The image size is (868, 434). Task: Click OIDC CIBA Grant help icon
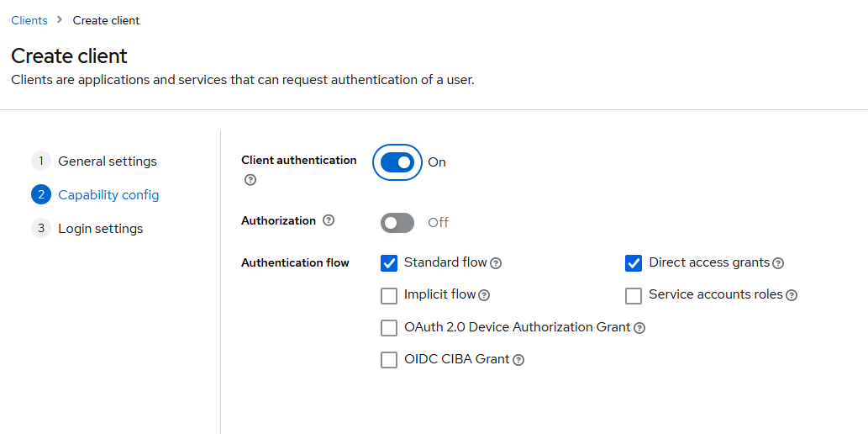(518, 360)
